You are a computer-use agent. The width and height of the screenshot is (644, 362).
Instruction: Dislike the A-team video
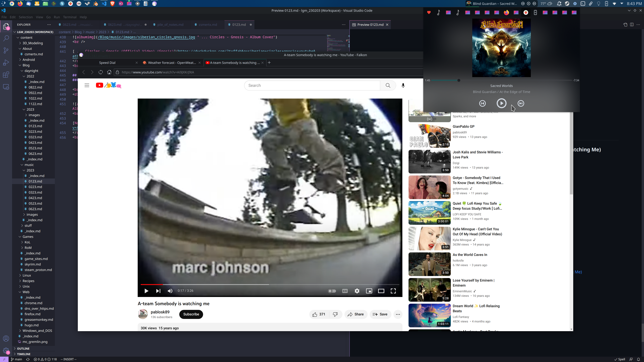click(x=335, y=314)
